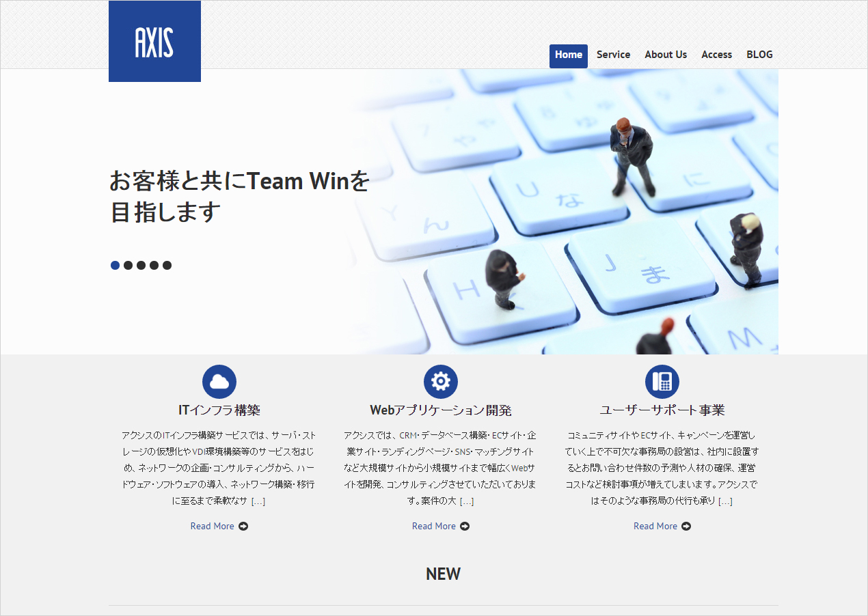Click arrow icon beside Webアプリケーション開発 Read More
The height and width of the screenshot is (616, 868).
[x=465, y=527]
